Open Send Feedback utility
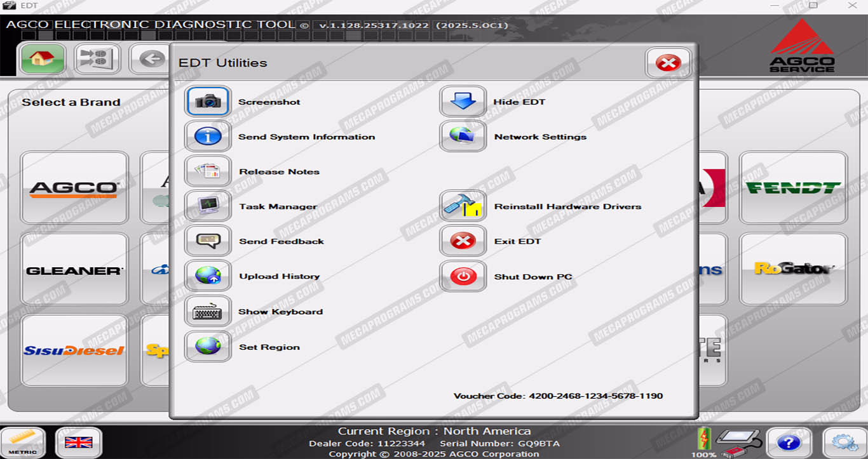 [x=208, y=241]
